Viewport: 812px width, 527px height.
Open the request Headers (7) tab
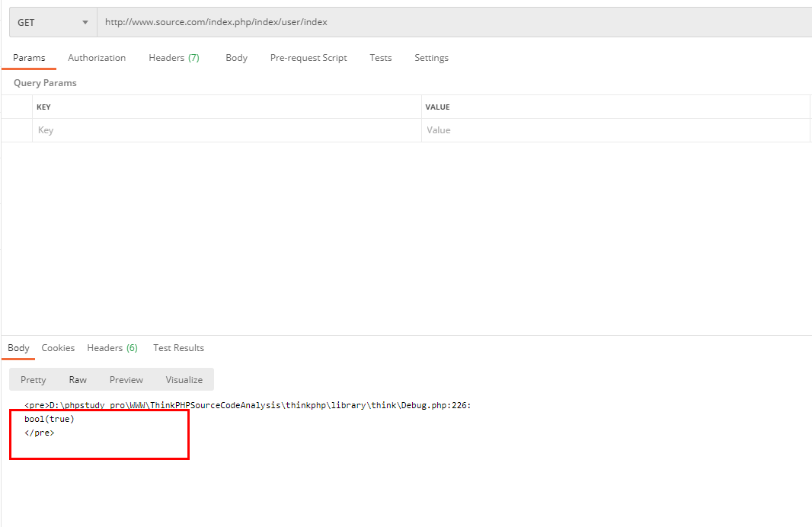(x=174, y=58)
